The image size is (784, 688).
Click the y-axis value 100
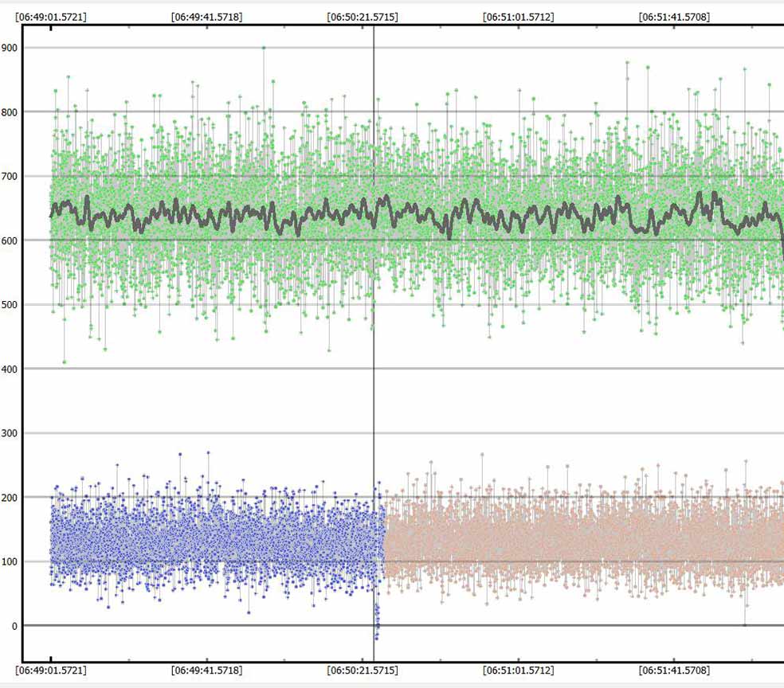9,561
